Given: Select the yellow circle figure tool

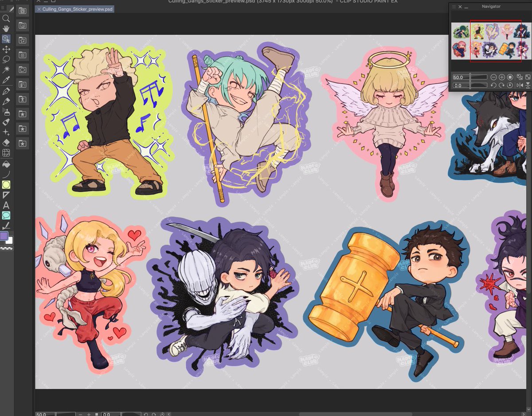Looking at the screenshot, I should click(6, 185).
